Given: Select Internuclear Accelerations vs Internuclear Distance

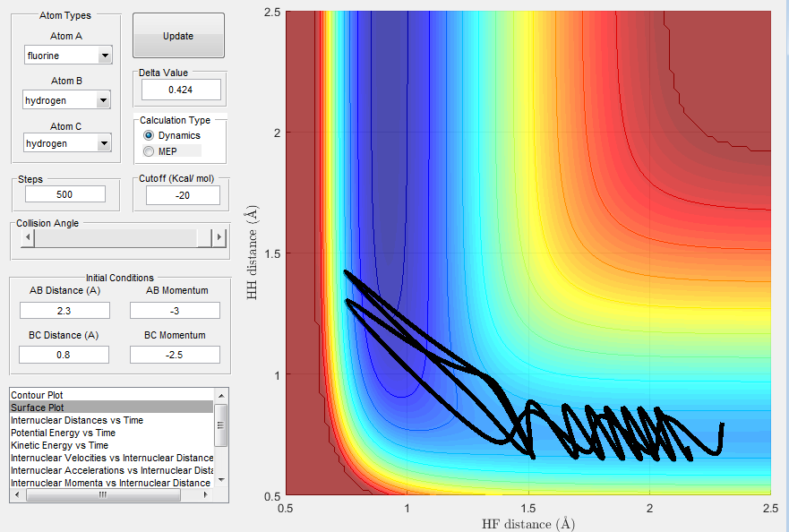Looking at the screenshot, I should (x=112, y=470).
